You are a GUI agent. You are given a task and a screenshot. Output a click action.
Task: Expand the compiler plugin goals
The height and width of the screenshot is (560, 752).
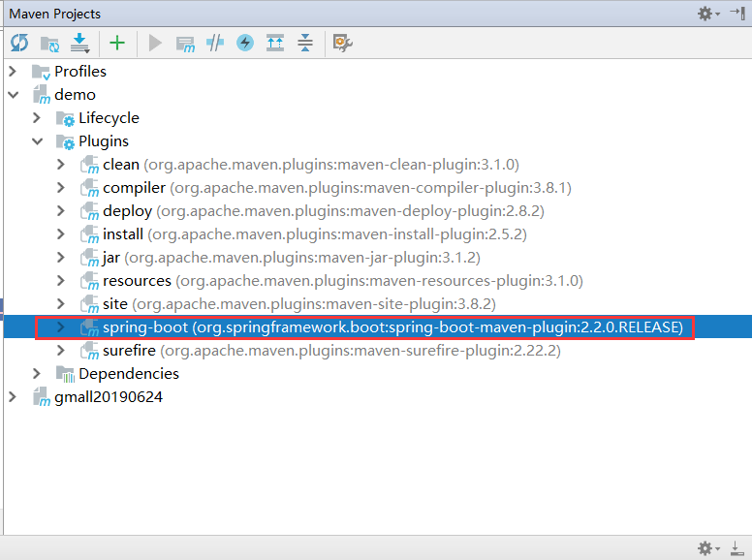pyautogui.click(x=61, y=187)
